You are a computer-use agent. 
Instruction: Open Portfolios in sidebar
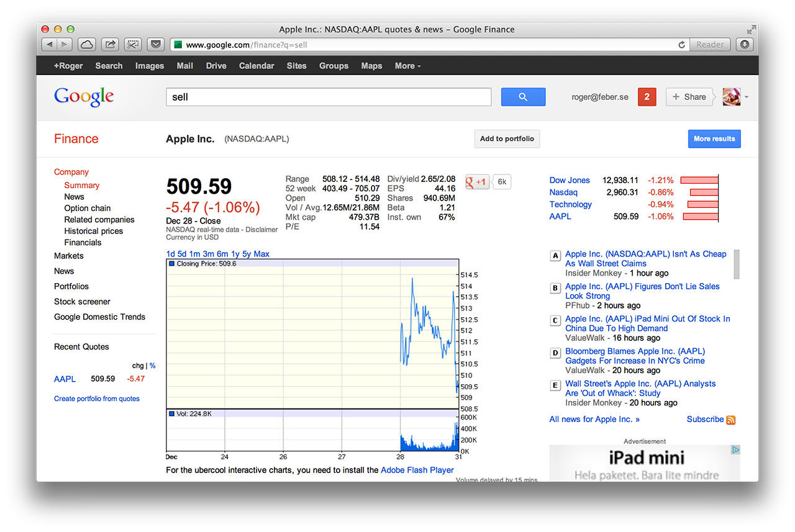(x=71, y=286)
